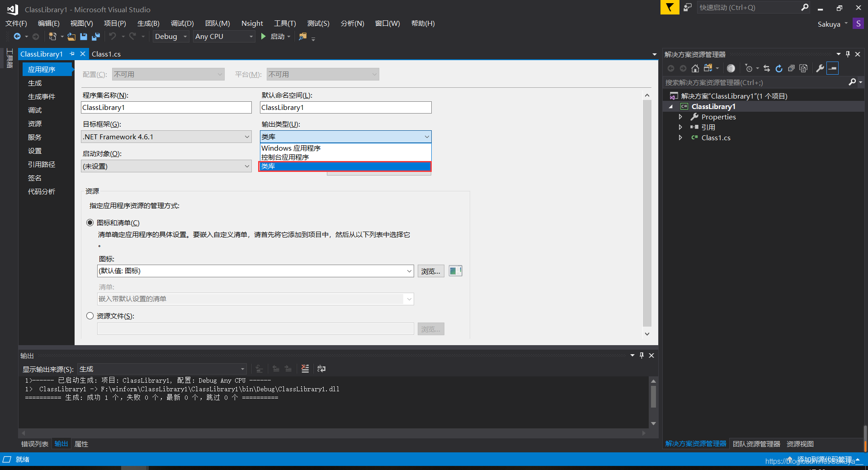Click the 程序集名称 text field
This screenshot has width=868, height=470.
click(166, 107)
